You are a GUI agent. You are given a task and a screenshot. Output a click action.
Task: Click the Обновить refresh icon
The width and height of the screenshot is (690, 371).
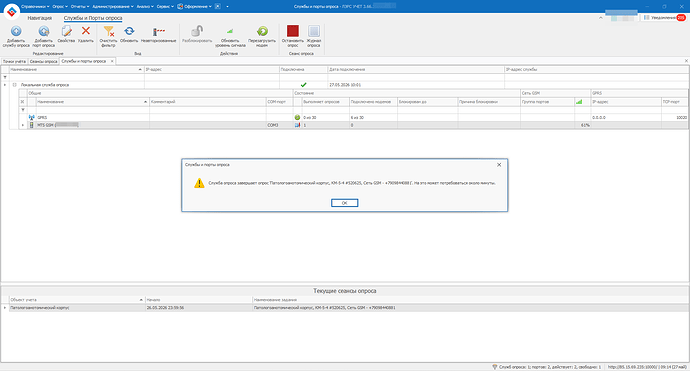(x=129, y=31)
